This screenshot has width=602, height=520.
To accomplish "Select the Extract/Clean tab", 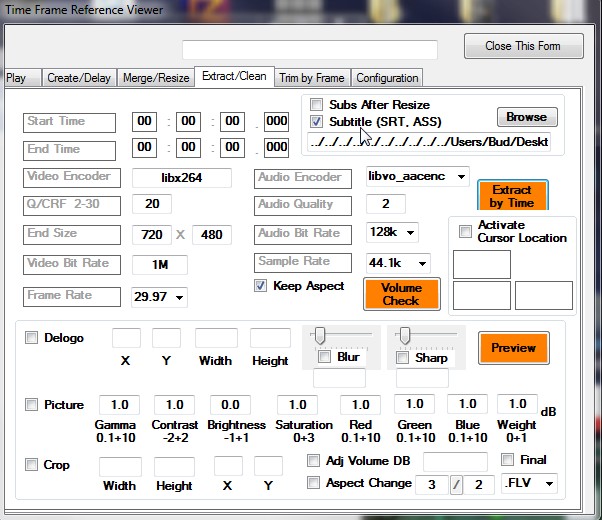I will (234, 76).
